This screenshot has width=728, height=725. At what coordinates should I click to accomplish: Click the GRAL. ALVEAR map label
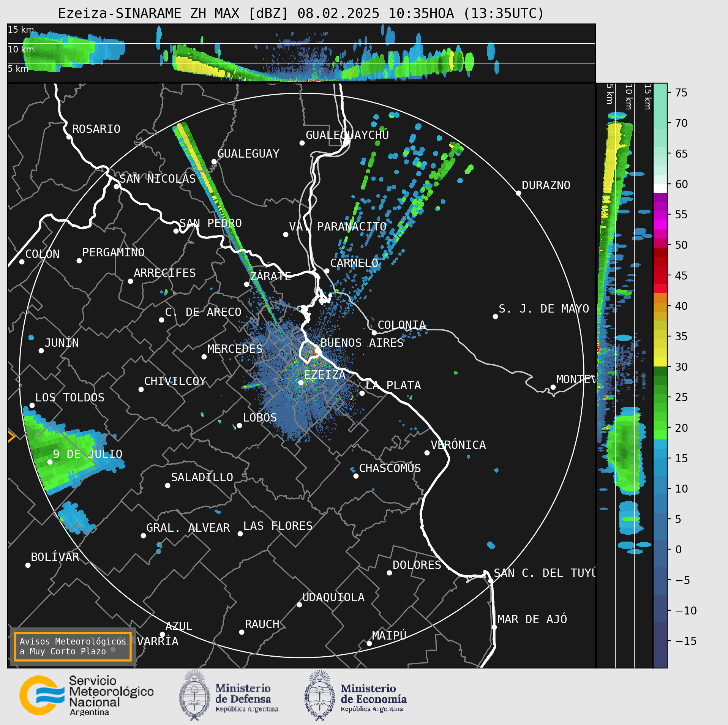[x=188, y=528]
